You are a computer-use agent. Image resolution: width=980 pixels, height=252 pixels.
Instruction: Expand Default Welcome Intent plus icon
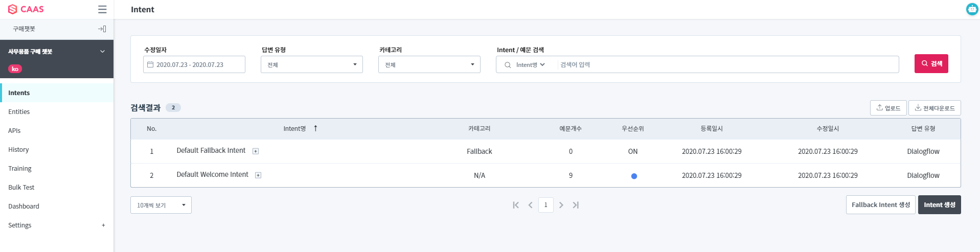pos(258,175)
